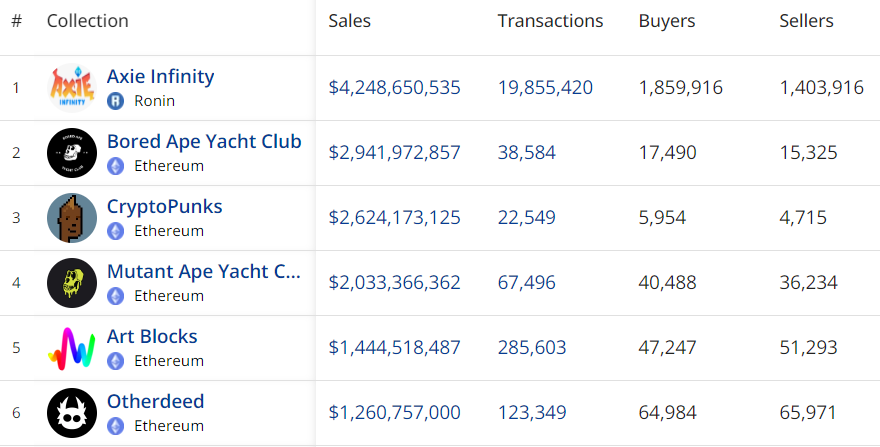
Task: Open the Axie Infinity collection link
Action: click(161, 76)
